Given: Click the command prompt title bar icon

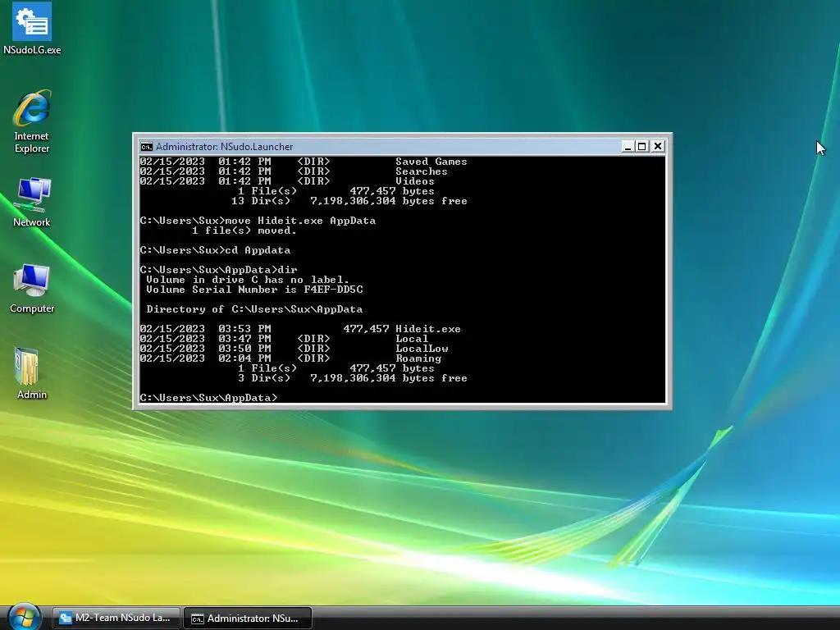Looking at the screenshot, I should [x=146, y=147].
